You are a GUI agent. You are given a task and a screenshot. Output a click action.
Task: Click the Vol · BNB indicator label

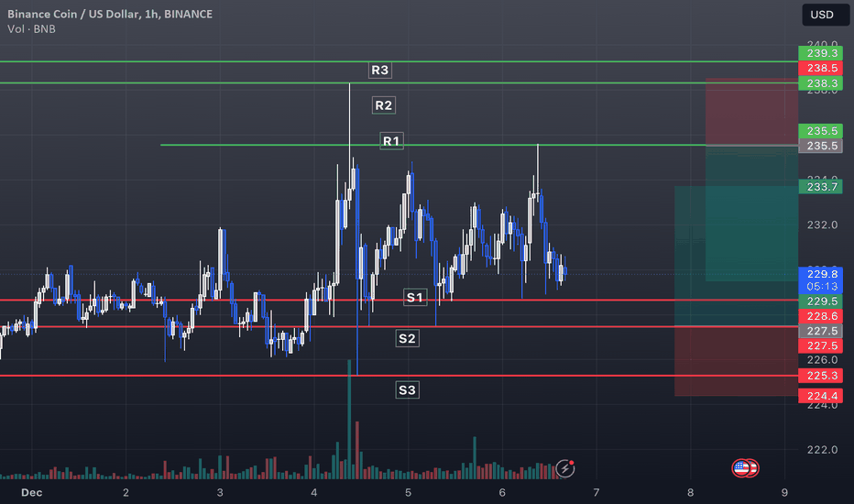coord(31,29)
